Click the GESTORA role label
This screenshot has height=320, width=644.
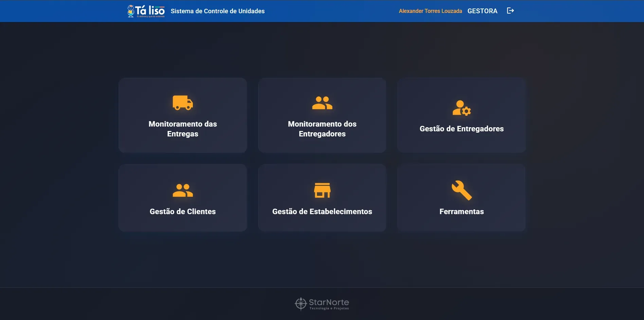482,11
